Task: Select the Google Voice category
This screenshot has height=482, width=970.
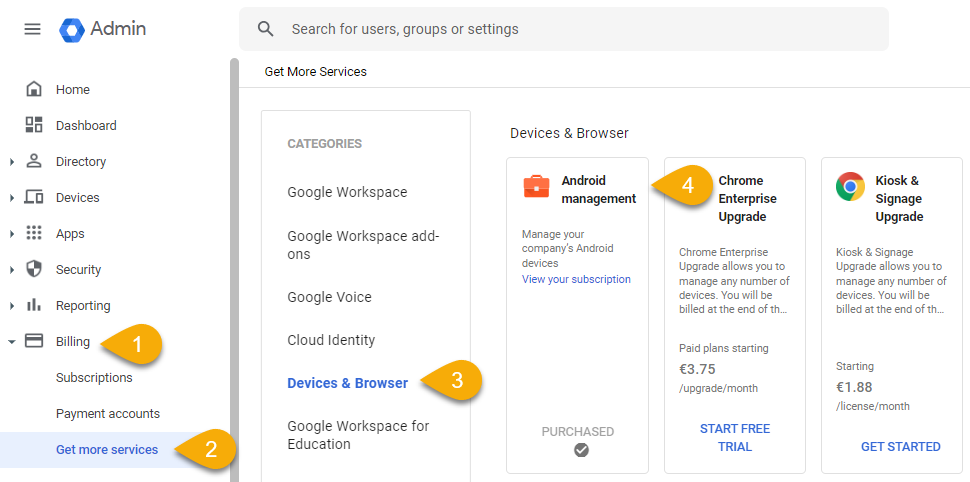Action: [x=329, y=297]
